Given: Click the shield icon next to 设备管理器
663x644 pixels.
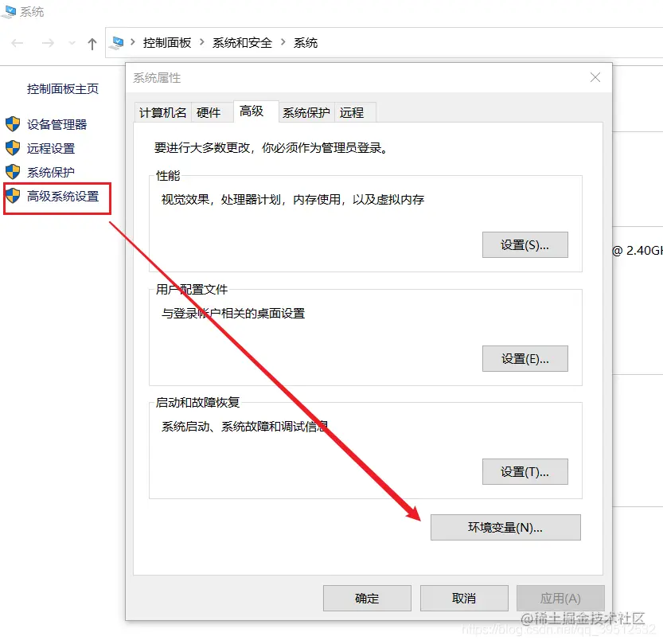Looking at the screenshot, I should [x=13, y=124].
